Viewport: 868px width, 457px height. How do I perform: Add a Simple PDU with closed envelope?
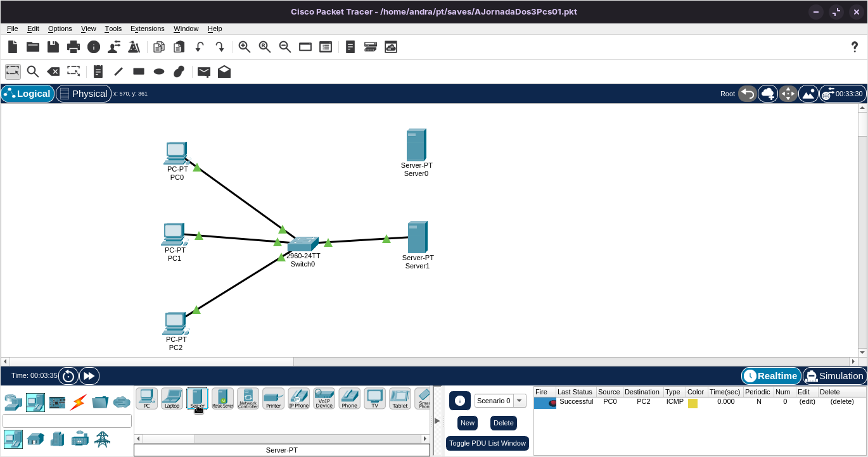click(x=204, y=72)
